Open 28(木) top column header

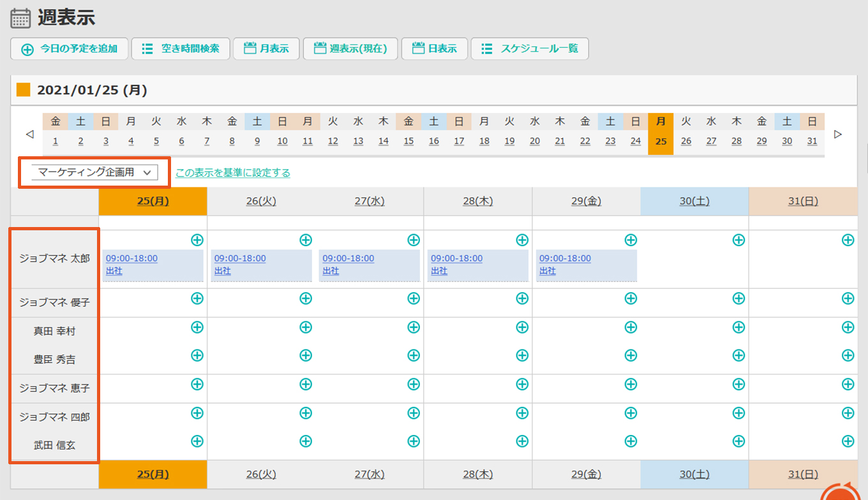click(478, 202)
